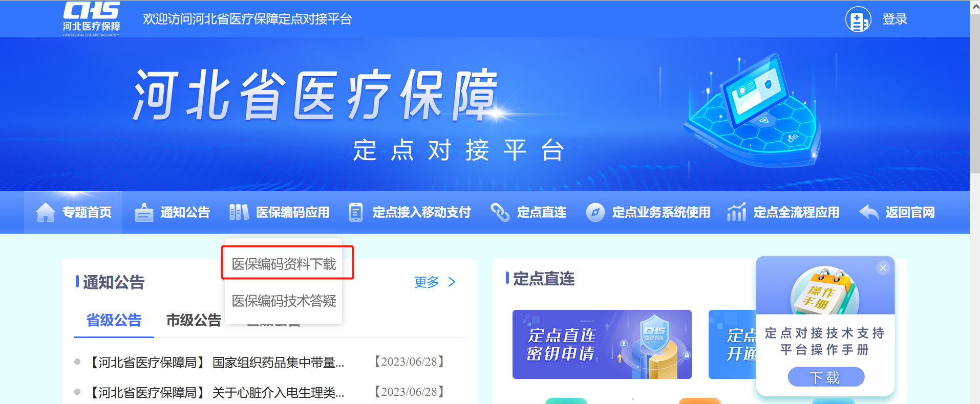Open the 定点直连密钥申请 banner
Screen dimensions: 980x404
[x=602, y=344]
